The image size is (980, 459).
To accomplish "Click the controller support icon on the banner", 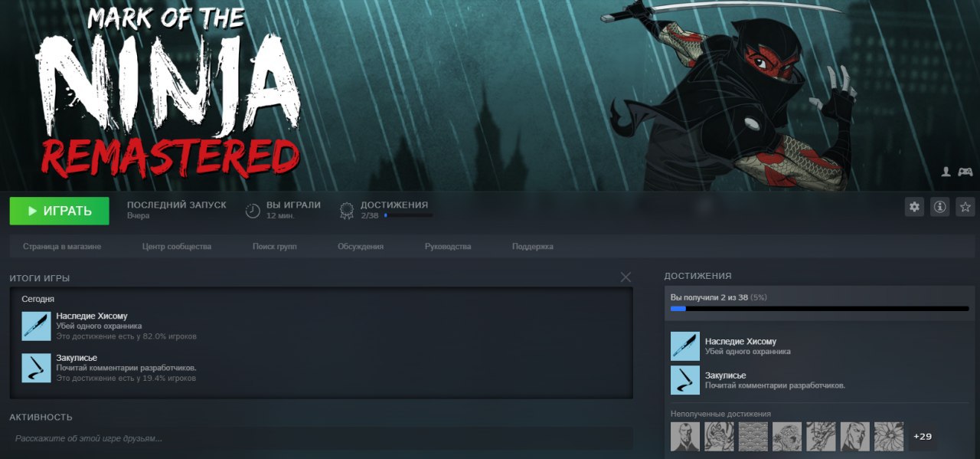I will click(965, 172).
